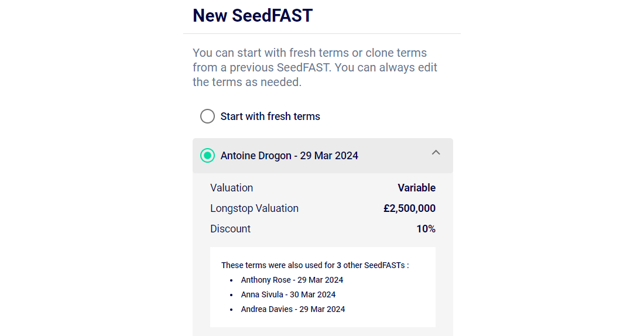Screen dimensions: 644x336
Task: Click the introductory clone terms description paragraph
Action: tap(315, 67)
